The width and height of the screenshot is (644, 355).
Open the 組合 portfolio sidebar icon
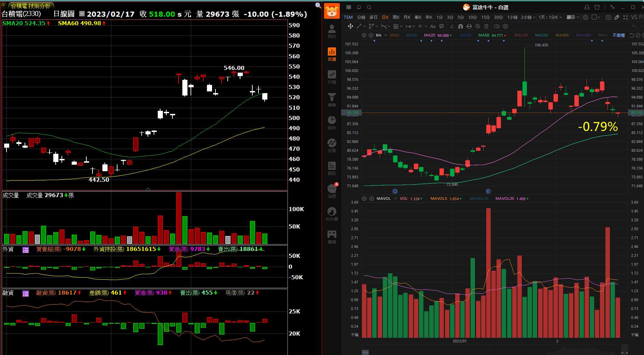tap(332, 123)
